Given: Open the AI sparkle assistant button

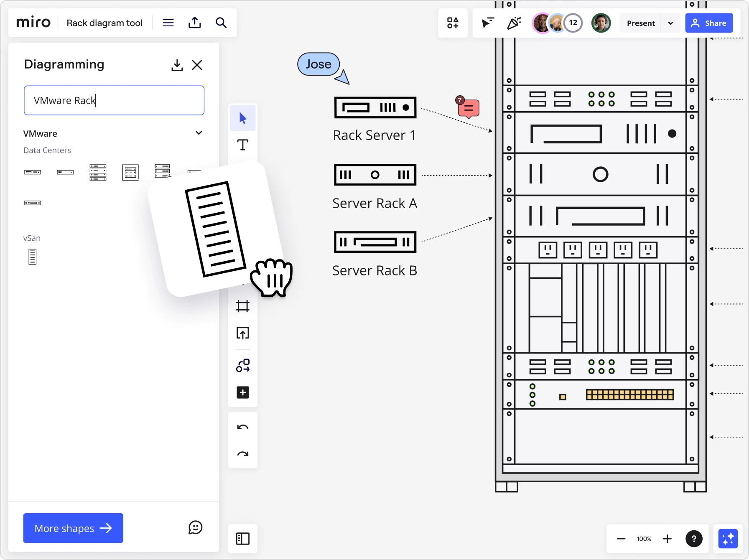Looking at the screenshot, I should [x=728, y=538].
